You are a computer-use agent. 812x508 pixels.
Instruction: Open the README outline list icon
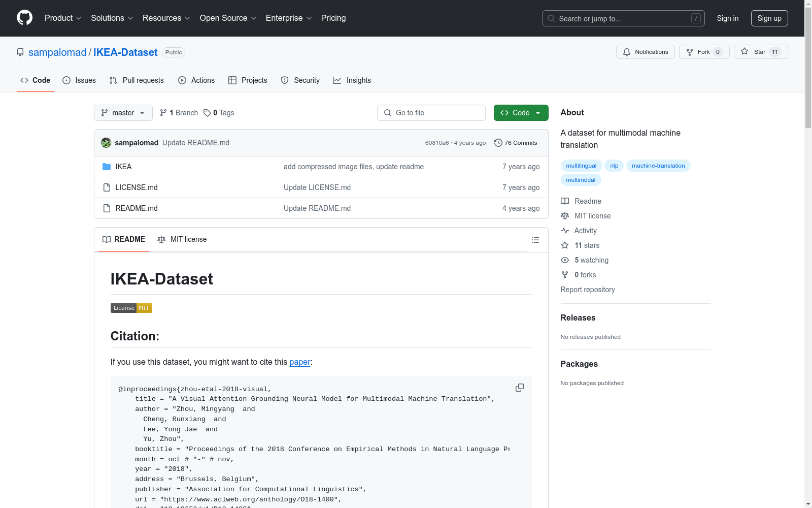(535, 240)
